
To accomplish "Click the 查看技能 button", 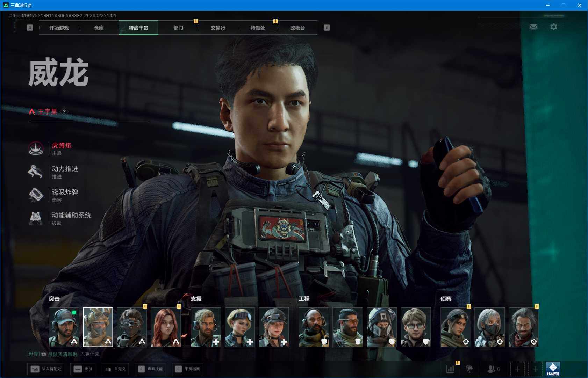I will pos(151,369).
